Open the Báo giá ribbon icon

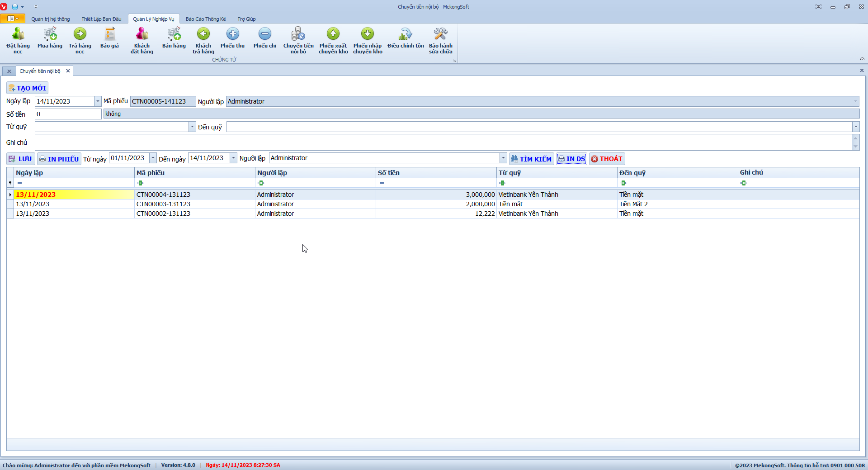[109, 38]
